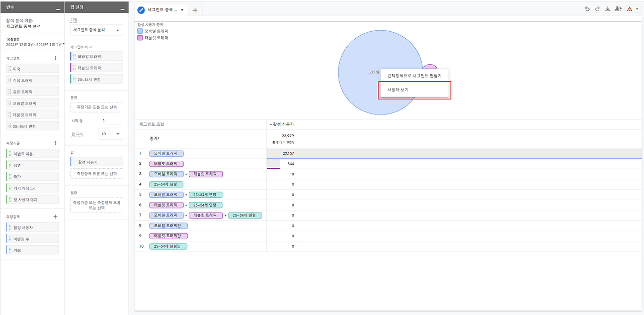
Task: Open the 행 표시 dropdown showing 10
Action: pos(111,134)
